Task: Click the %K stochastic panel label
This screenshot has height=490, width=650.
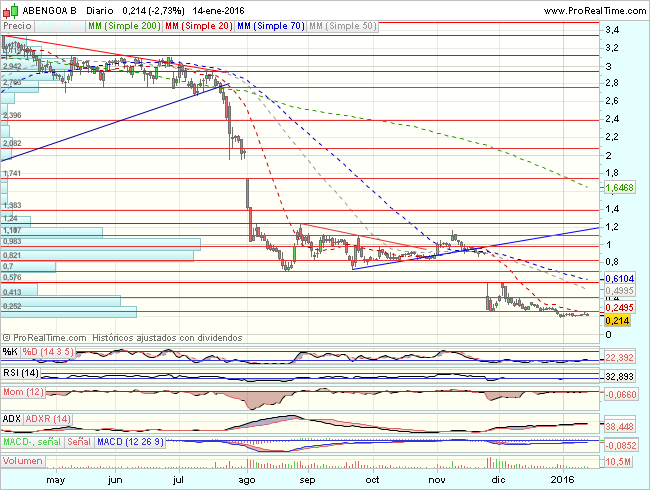Action: coord(10,352)
